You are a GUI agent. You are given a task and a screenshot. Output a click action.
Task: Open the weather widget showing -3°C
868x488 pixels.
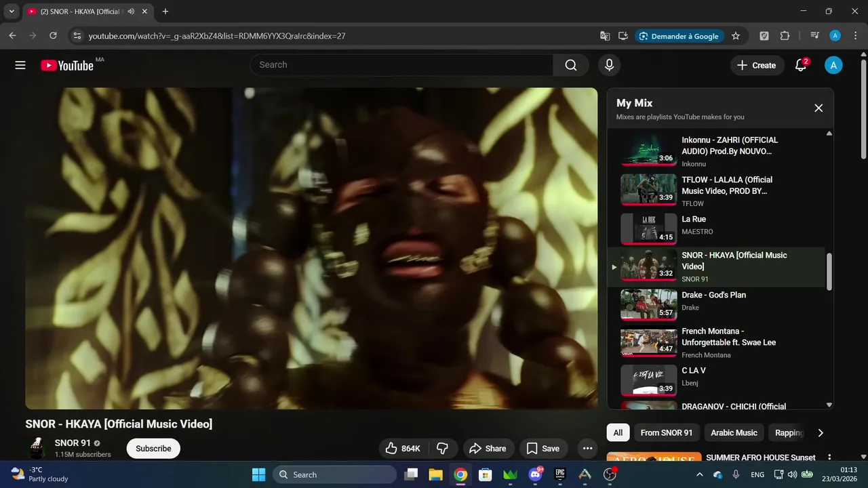[x=41, y=474]
